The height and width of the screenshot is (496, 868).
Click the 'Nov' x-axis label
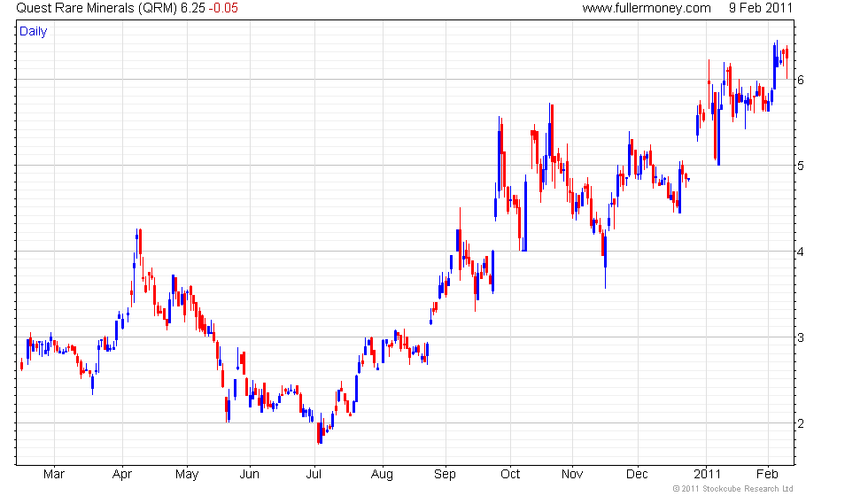tap(572, 475)
